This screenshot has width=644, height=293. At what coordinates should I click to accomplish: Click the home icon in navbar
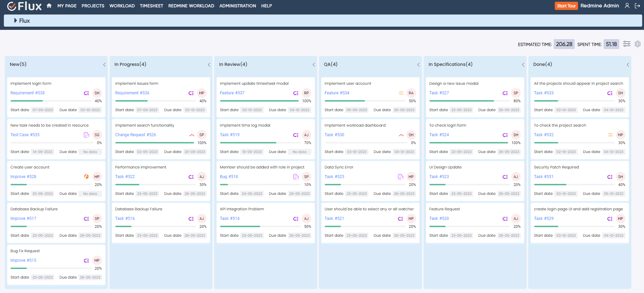49,6
